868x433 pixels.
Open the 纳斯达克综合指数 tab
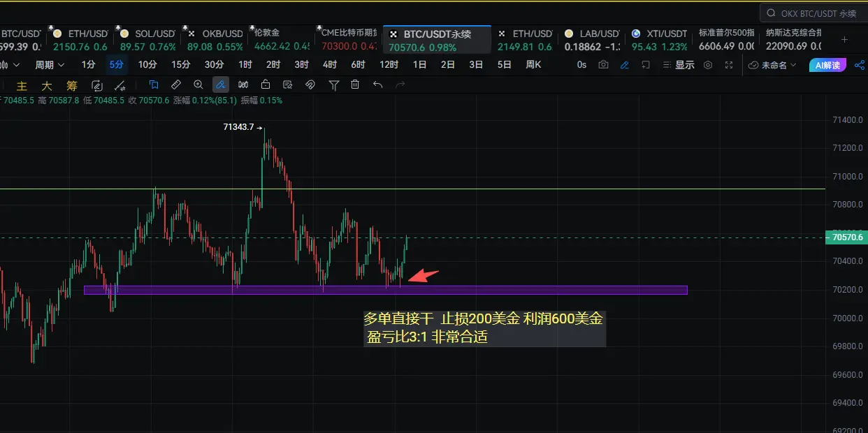pos(794,40)
